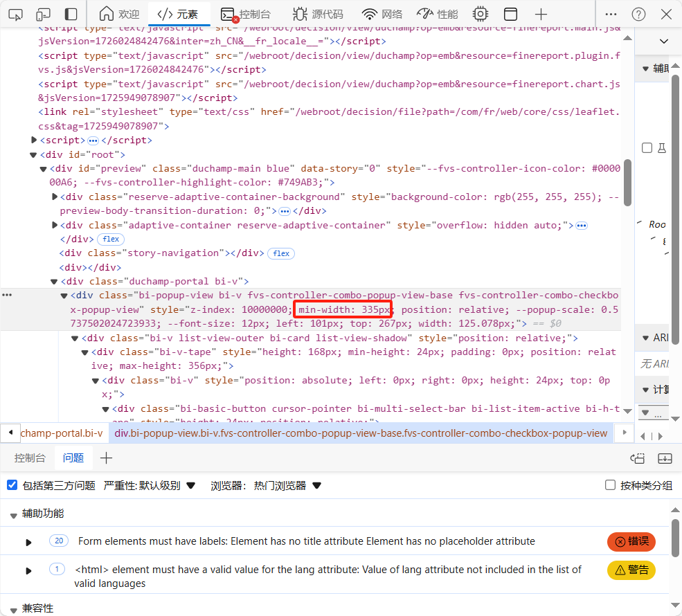Expand the adaptive-container reserve-adaptive-container div
Screen dimensions: 682x616
[x=55, y=225]
